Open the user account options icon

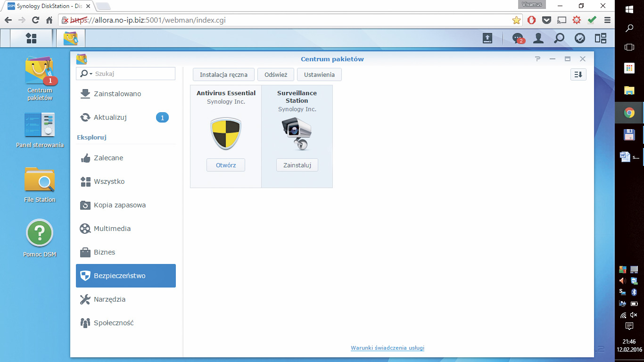538,38
